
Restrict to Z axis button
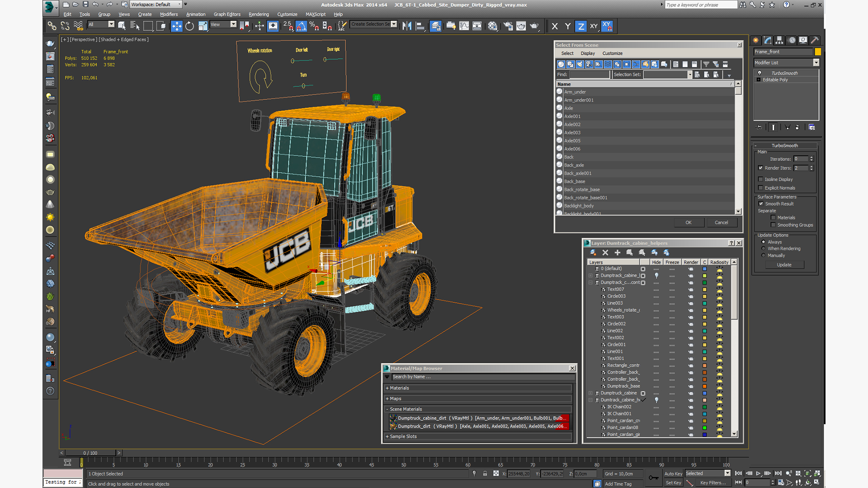click(581, 26)
